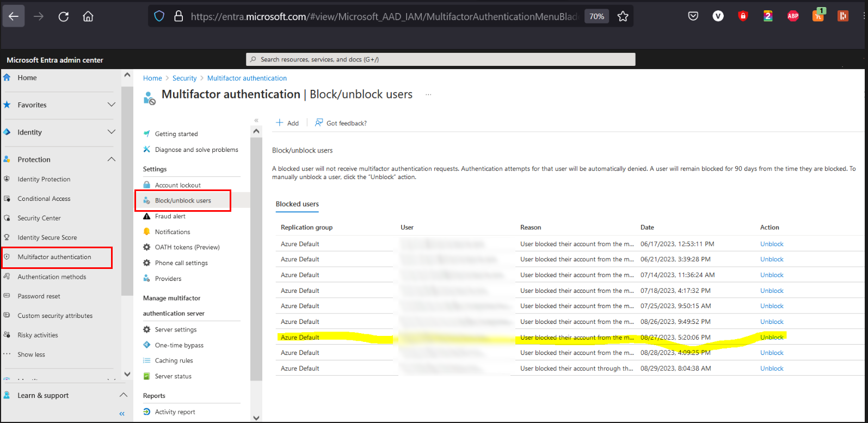Click Show less in sidebar
The height and width of the screenshot is (423, 868).
tap(31, 354)
